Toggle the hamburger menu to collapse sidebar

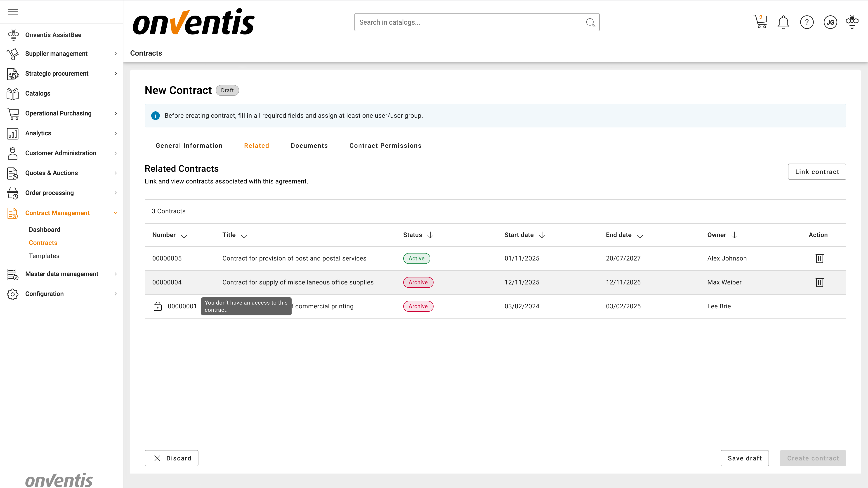coord(12,12)
